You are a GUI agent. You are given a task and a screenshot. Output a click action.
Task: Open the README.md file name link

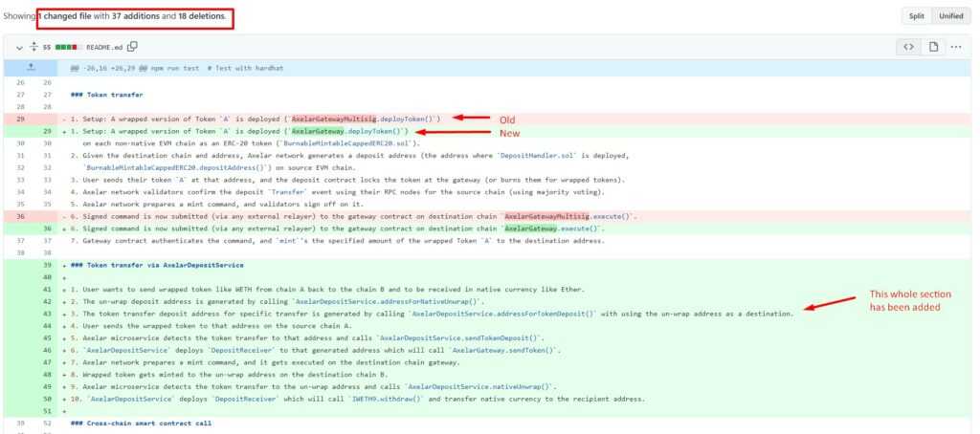(x=104, y=47)
